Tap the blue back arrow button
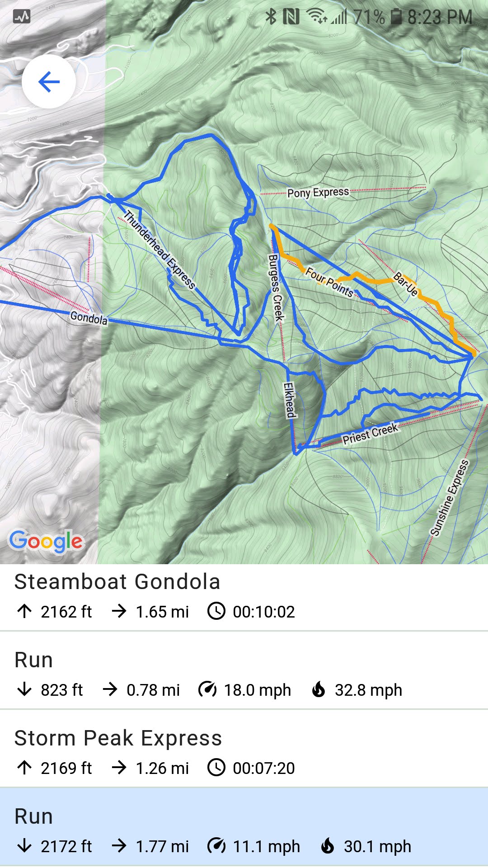Image resolution: width=488 pixels, height=868 pixels. pos(49,82)
